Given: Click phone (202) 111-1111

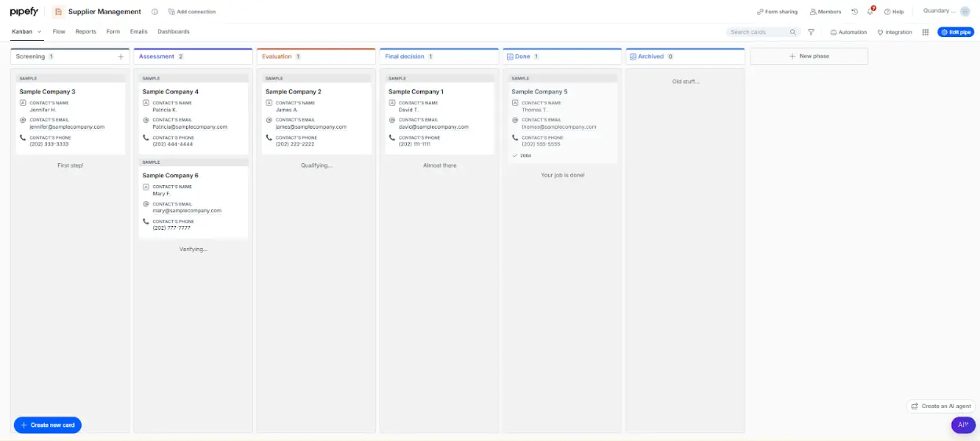Looking at the screenshot, I should 415,144.
